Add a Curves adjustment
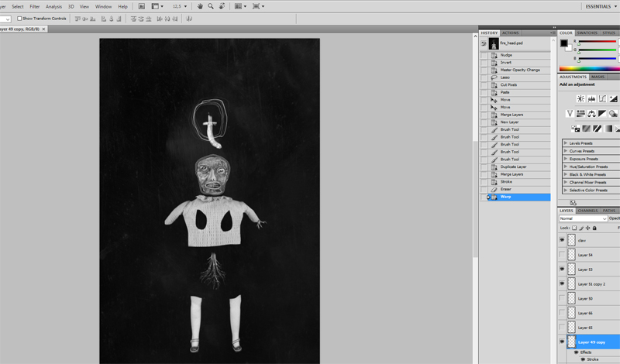Screen dimensions: 620x364 (602, 99)
